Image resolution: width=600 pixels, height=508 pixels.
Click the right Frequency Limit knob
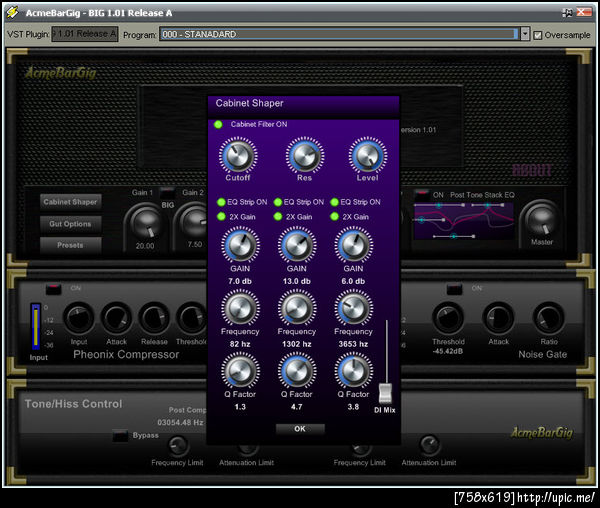(x=360, y=449)
